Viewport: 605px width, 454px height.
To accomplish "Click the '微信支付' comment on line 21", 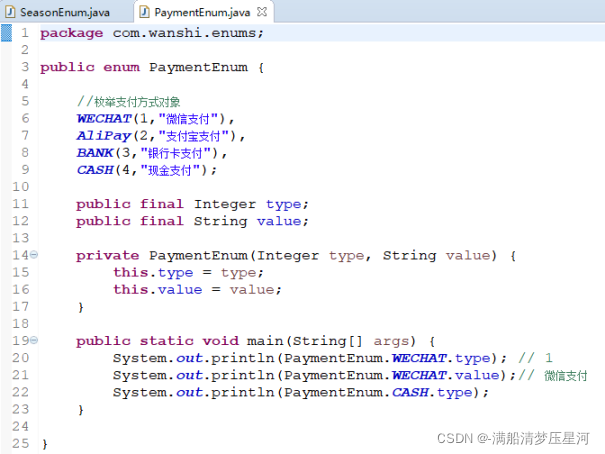I will [x=566, y=376].
